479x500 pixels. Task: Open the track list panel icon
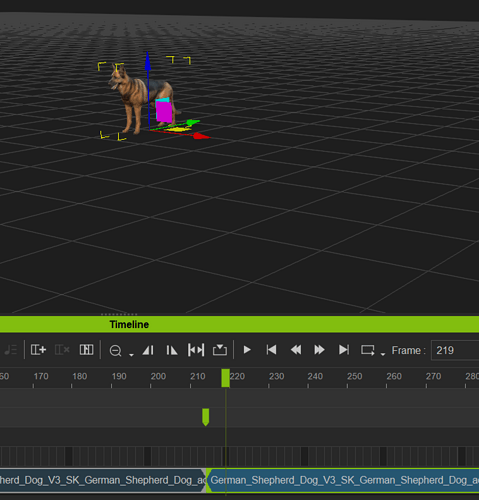click(86, 350)
